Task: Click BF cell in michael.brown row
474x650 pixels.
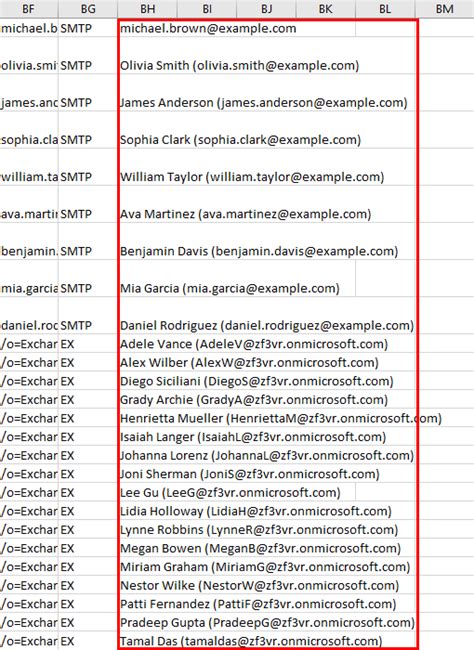Action: [29, 28]
